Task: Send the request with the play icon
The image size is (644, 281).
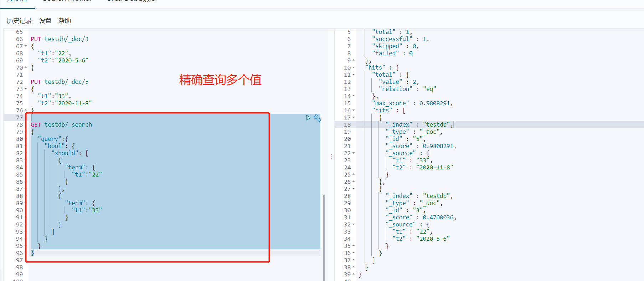Action: (x=308, y=118)
